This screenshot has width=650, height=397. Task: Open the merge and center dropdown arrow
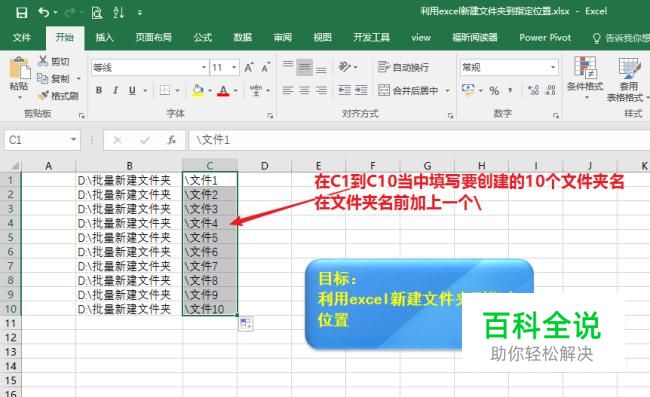pyautogui.click(x=447, y=90)
